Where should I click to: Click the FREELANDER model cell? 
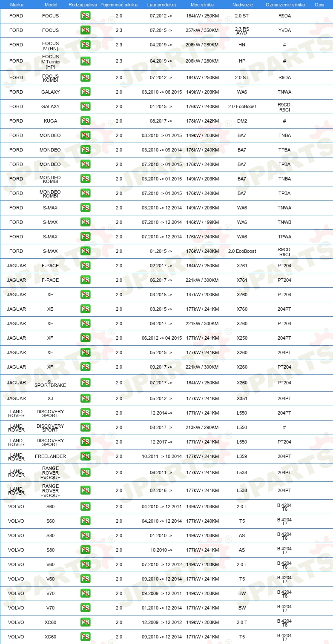coord(50,456)
